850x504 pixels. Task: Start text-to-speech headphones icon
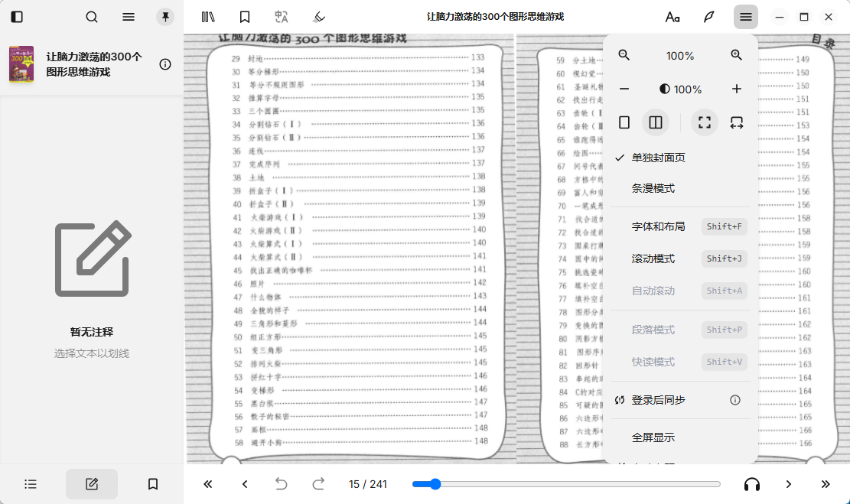pos(752,484)
